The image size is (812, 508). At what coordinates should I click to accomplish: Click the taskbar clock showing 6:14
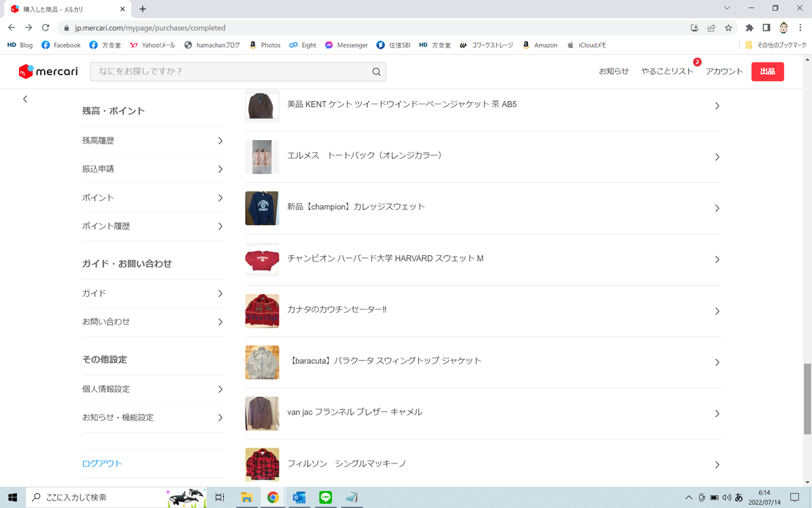point(764,497)
